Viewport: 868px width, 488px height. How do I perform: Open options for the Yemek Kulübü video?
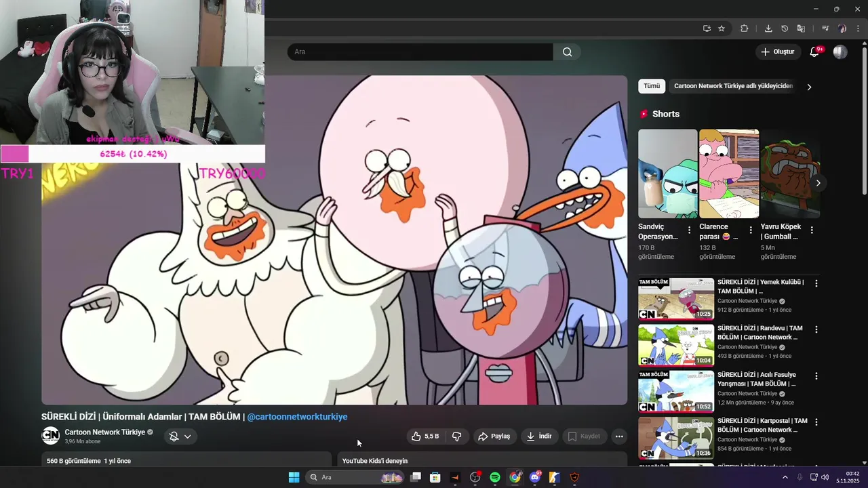coord(816,283)
